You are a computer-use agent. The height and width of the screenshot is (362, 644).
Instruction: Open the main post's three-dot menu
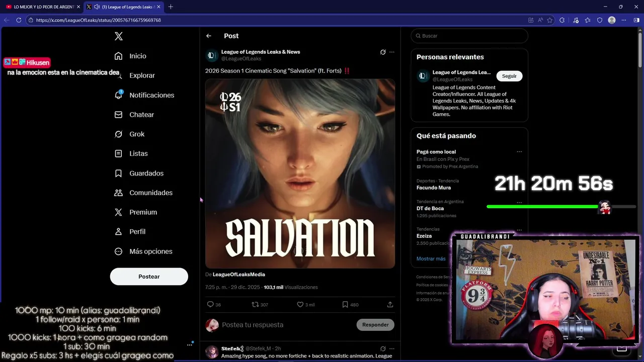[392, 52]
